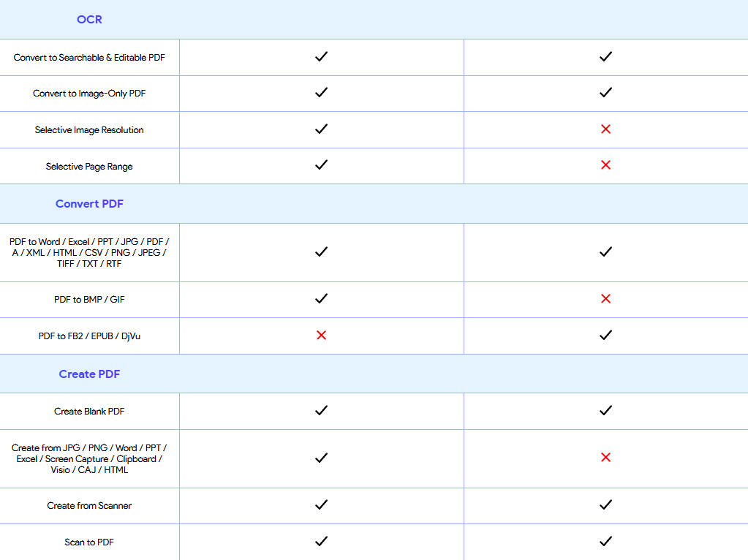Click middle-column checkmark for Scan to PDF
This screenshot has height=560, width=748.
pyautogui.click(x=322, y=542)
